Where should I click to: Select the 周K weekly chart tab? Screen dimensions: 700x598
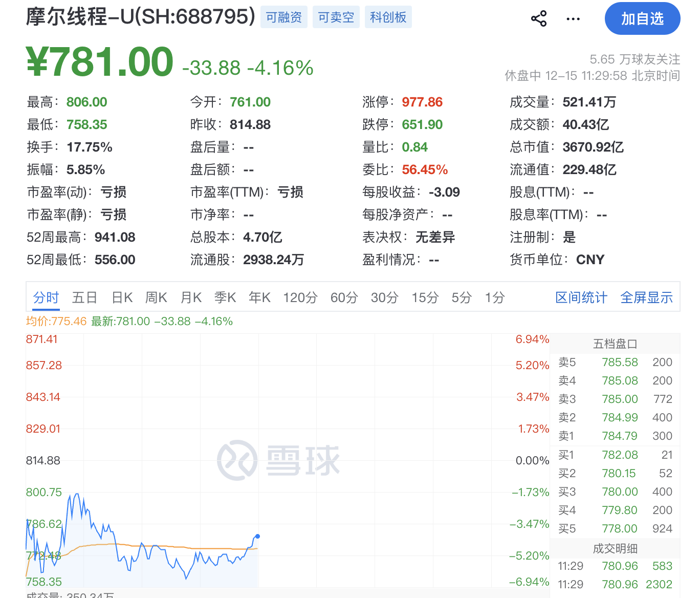coord(156,297)
